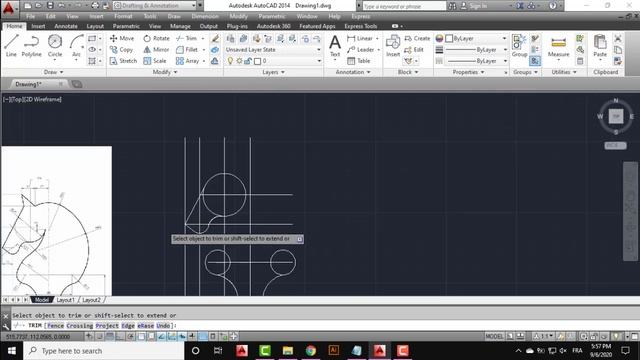Choose the Fence option in command line
Viewport: 640px width, 360px height.
click(56, 326)
